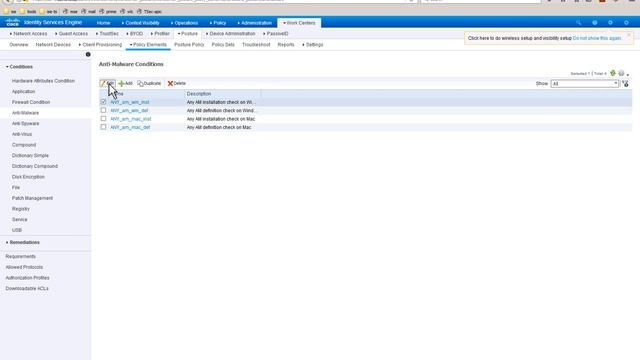Click the Edit pencil button
The width and height of the screenshot is (640, 360).
point(107,83)
